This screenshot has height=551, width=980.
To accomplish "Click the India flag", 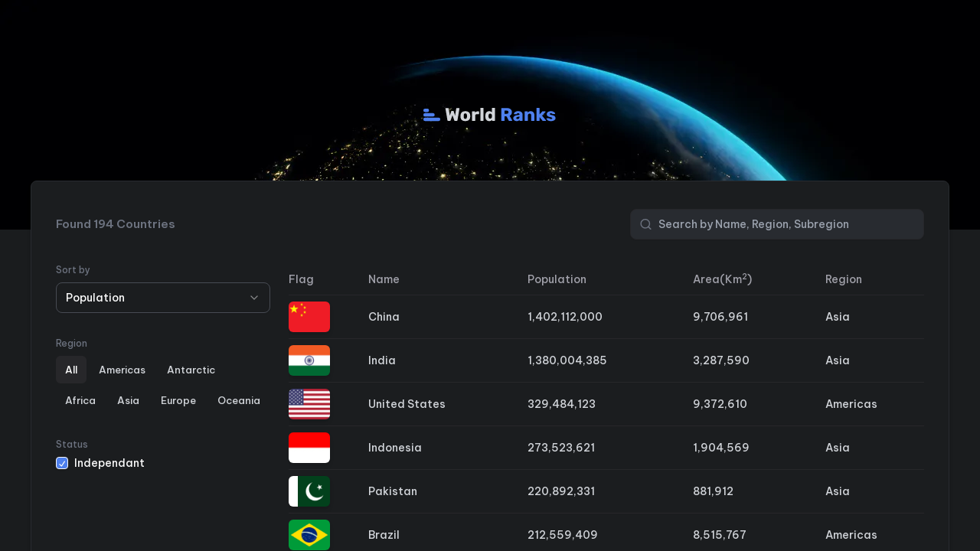I will pos(309,360).
